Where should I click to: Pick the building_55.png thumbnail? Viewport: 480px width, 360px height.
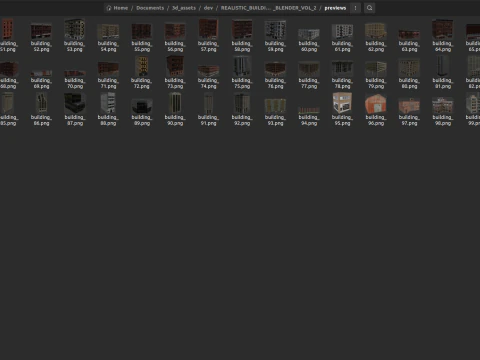pos(141,36)
